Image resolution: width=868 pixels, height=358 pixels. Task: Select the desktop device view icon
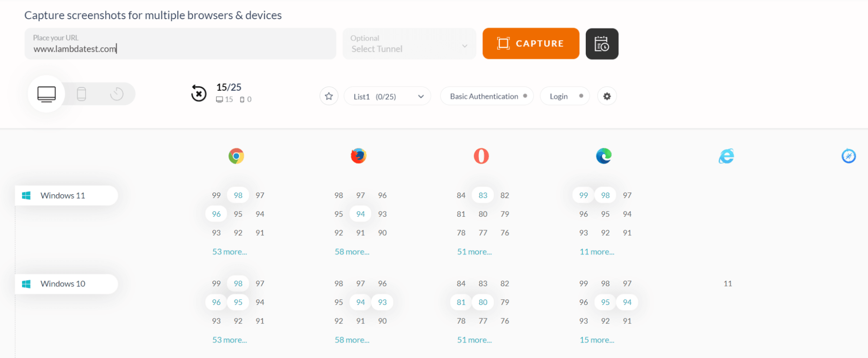click(x=46, y=94)
